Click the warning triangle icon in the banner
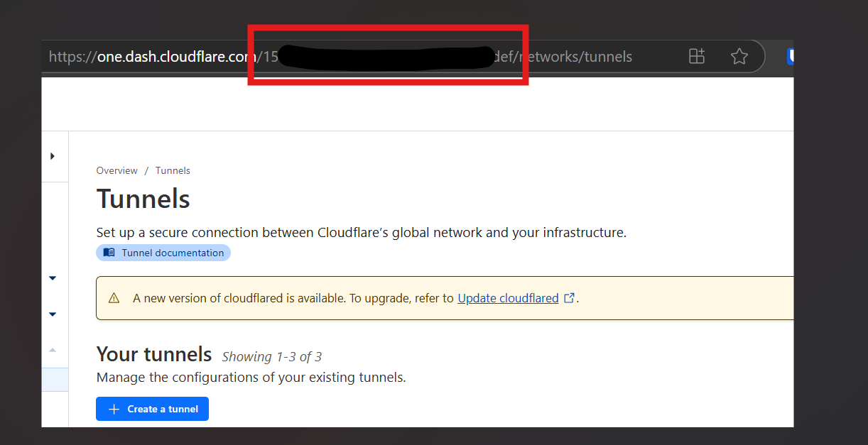 [114, 298]
